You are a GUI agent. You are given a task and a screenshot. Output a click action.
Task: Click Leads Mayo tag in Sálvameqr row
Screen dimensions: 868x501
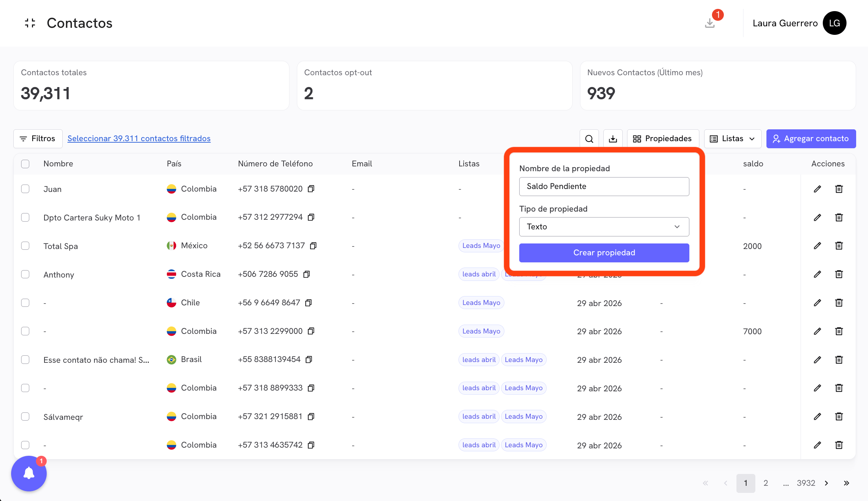[x=524, y=417]
